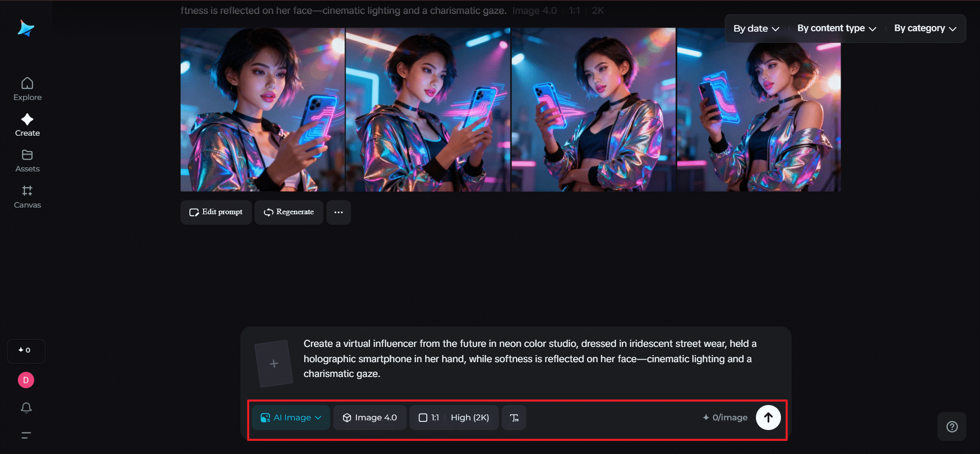The width and height of the screenshot is (980, 454).
Task: Click the app logo in the sidebar
Action: coord(26,29)
